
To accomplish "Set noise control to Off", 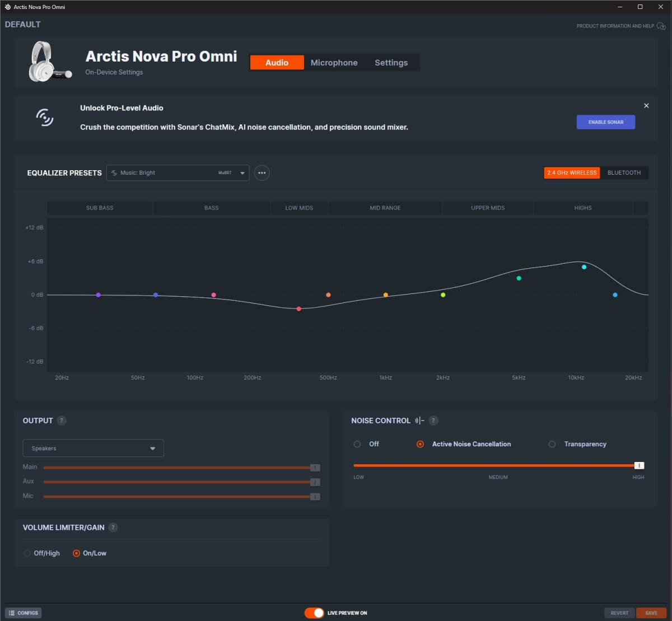I will pyautogui.click(x=366, y=444).
